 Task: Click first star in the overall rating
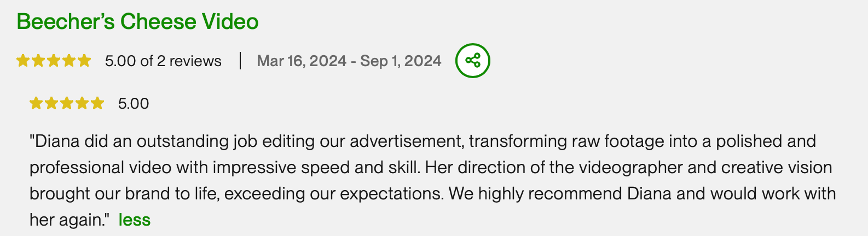coord(22,61)
